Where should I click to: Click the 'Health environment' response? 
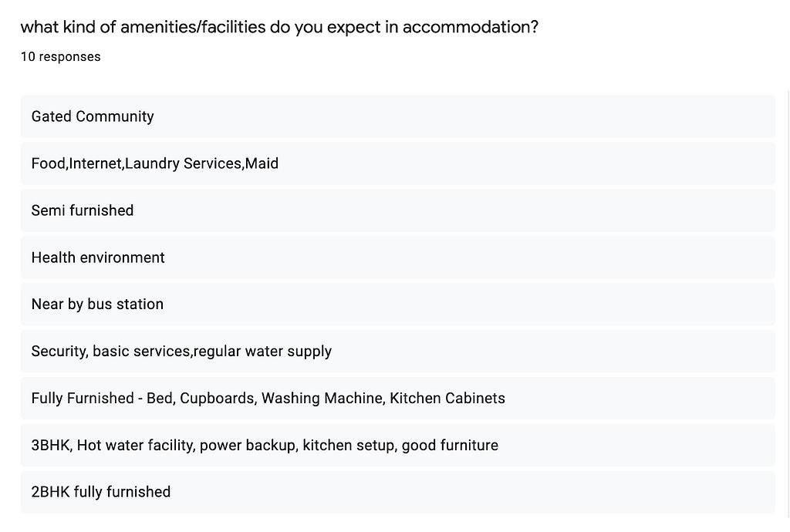point(397,258)
